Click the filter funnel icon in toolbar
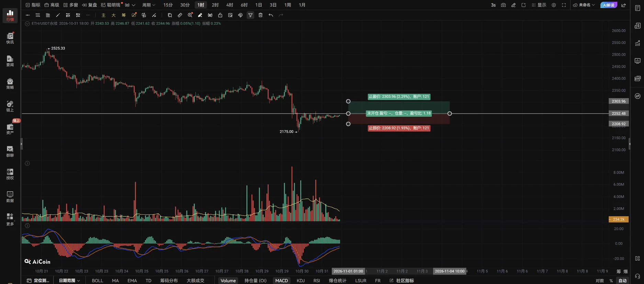The image size is (644, 284). [x=250, y=15]
